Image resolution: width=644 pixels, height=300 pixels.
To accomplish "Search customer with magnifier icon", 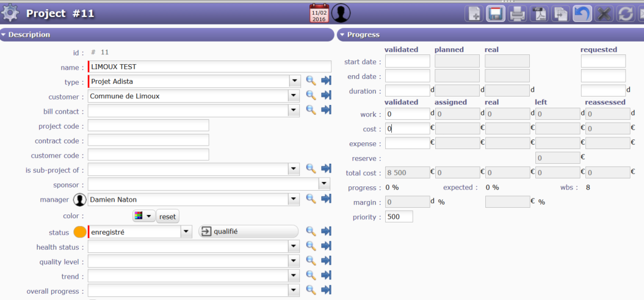I will coord(311,95).
